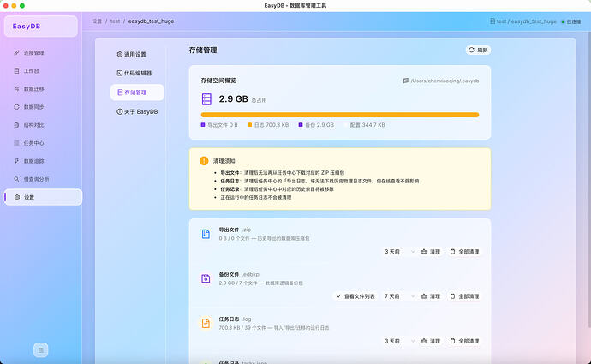Click the 700.3 KB / 39 个文件 log description
The height and width of the screenshot is (364, 591).
(x=274, y=328)
